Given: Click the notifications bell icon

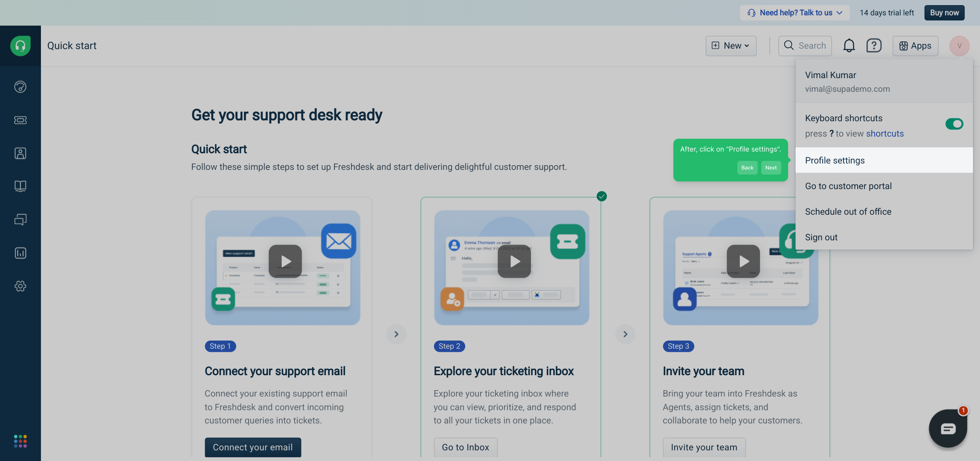Looking at the screenshot, I should (849, 46).
